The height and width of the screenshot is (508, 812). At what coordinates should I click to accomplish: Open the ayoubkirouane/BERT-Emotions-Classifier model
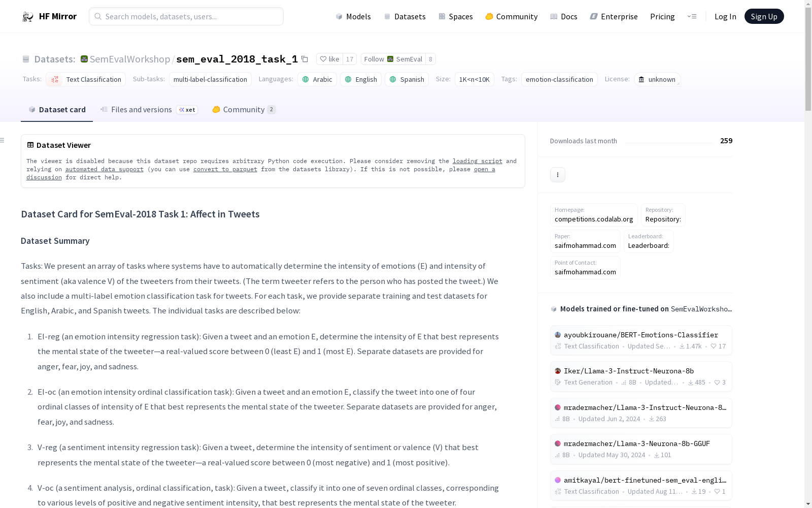(x=641, y=340)
